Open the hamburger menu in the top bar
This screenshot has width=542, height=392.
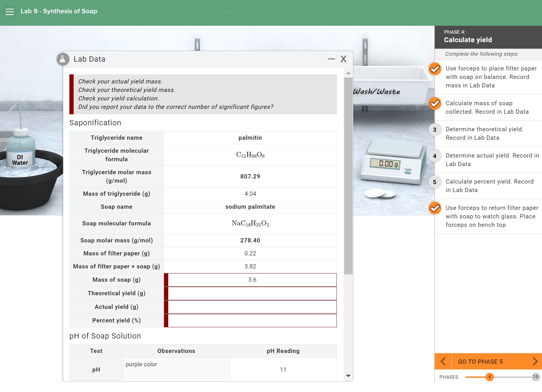tap(9, 11)
